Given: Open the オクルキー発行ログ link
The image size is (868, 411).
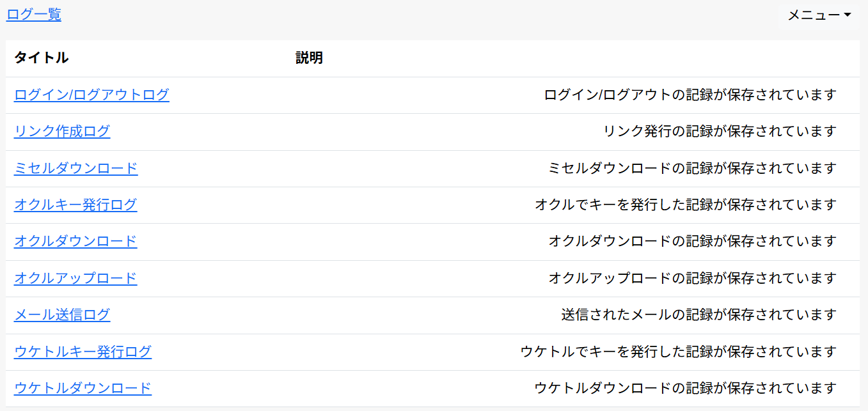Looking at the screenshot, I should pyautogui.click(x=75, y=205).
